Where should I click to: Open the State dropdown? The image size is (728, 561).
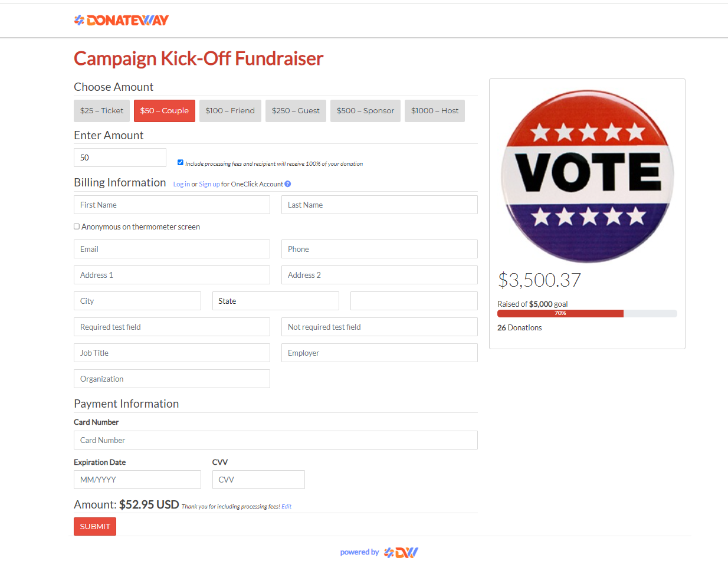[x=276, y=301]
